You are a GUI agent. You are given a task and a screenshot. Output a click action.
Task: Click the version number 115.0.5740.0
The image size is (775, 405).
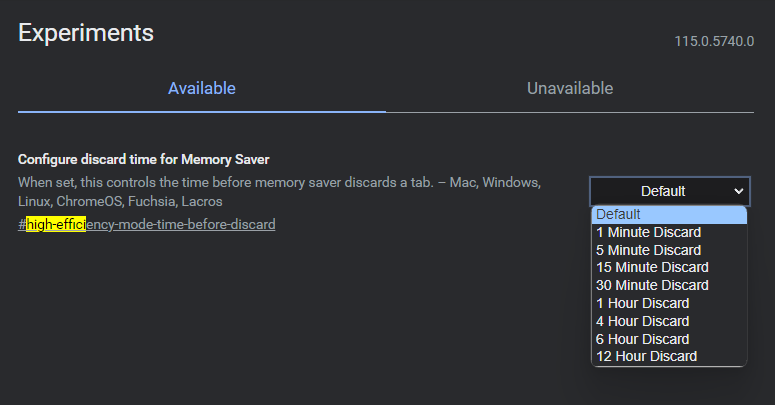point(714,43)
